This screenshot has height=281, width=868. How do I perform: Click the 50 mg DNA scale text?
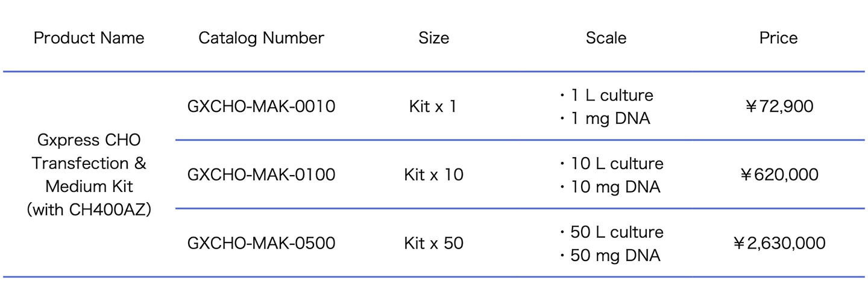click(614, 255)
